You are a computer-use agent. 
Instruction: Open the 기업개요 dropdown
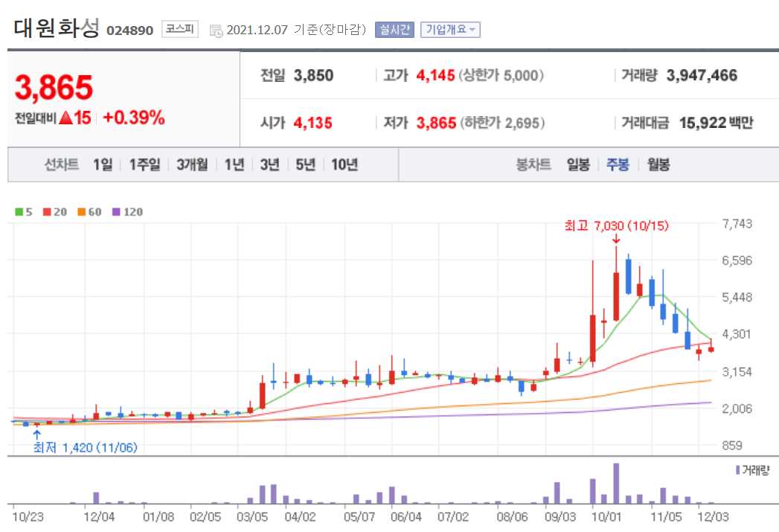[450, 30]
